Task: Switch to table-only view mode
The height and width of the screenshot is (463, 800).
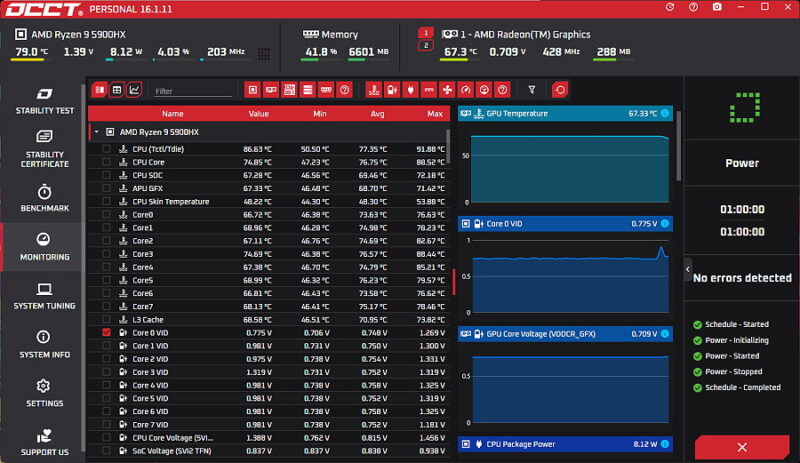Action: tap(117, 90)
